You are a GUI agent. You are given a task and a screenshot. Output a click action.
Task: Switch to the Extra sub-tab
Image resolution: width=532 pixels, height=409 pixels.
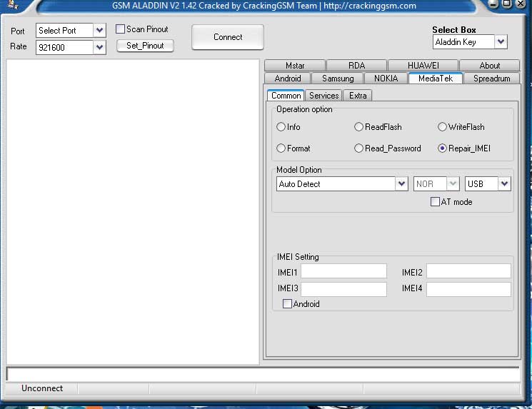[358, 96]
